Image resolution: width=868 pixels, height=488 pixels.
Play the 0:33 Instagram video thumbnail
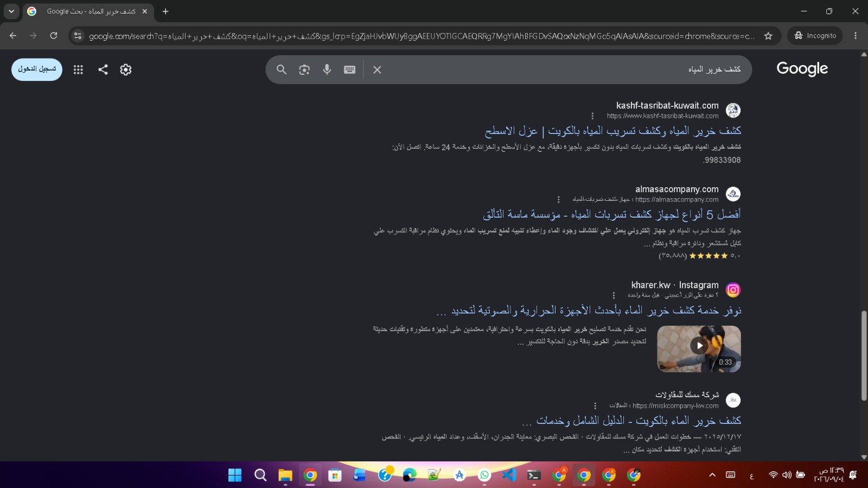[699, 348]
